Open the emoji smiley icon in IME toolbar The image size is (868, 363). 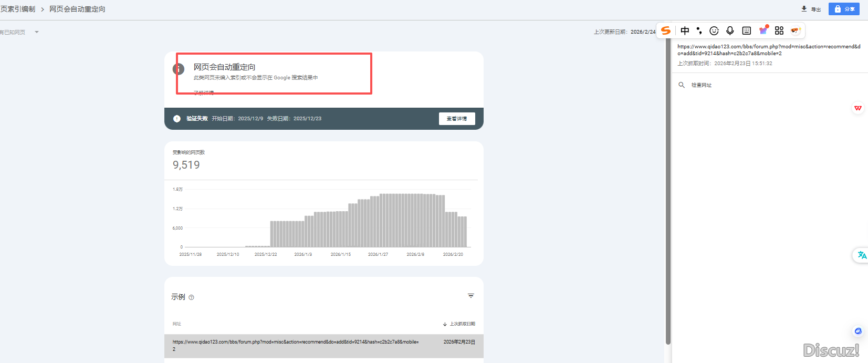point(714,30)
